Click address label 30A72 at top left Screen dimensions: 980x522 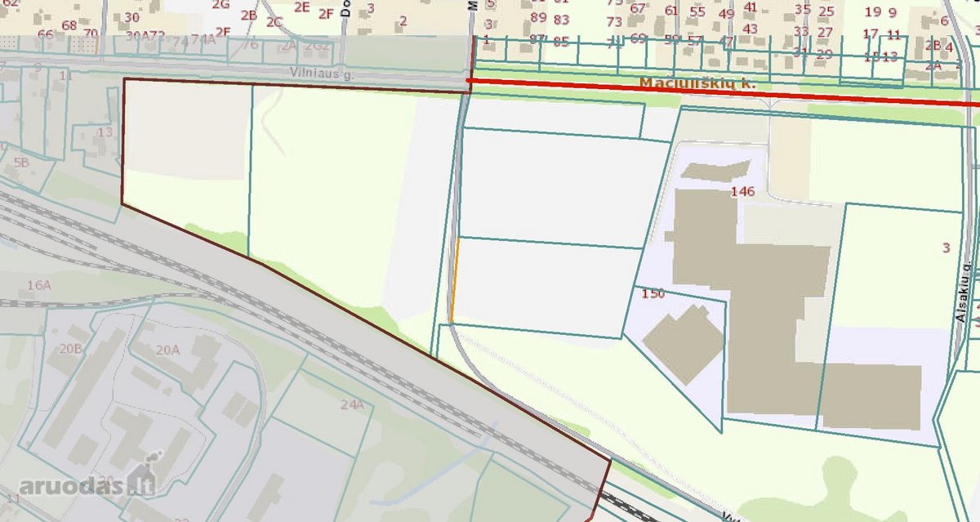click(x=145, y=36)
